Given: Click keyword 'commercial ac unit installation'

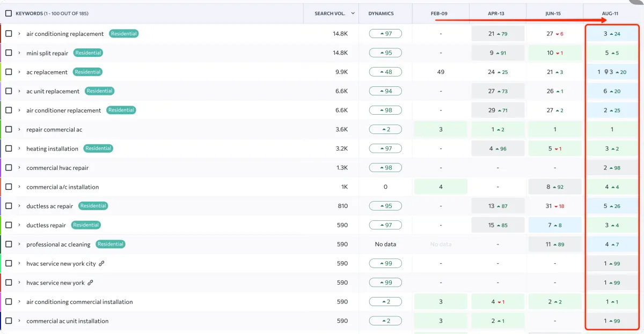Looking at the screenshot, I should coord(68,321).
